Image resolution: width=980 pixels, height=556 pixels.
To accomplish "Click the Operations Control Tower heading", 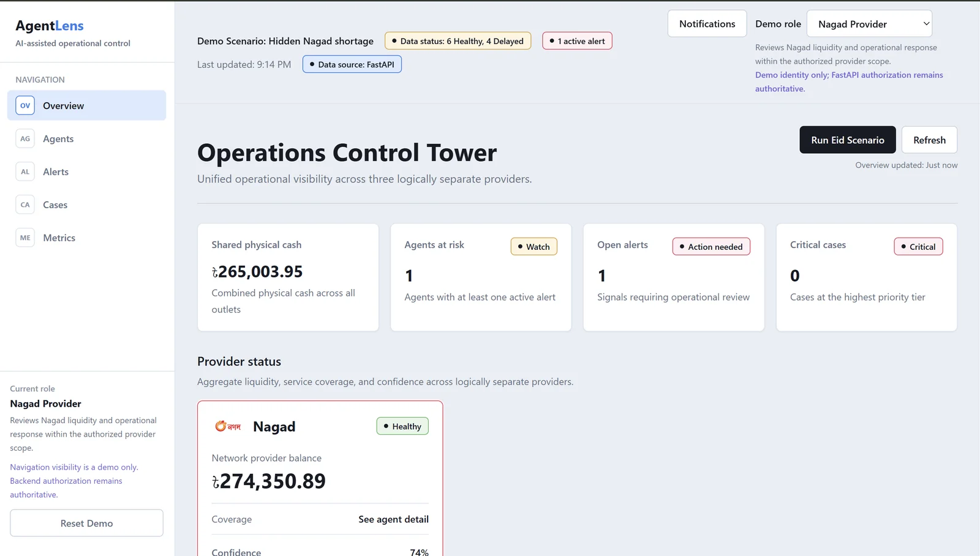I will pos(347,152).
